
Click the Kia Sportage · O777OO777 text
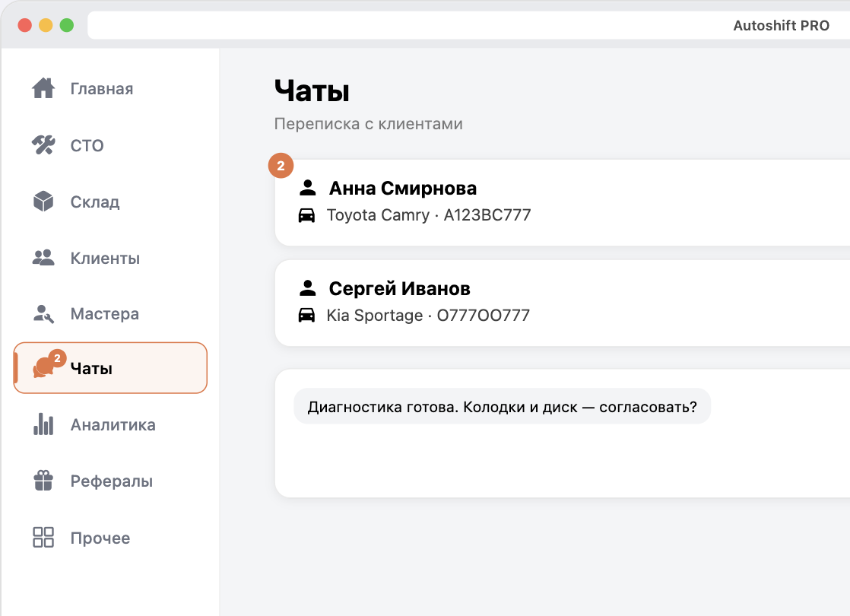(x=428, y=315)
